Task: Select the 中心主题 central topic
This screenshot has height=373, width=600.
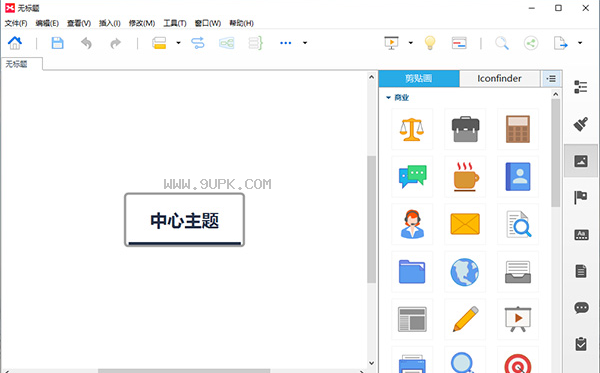Action: click(x=184, y=220)
